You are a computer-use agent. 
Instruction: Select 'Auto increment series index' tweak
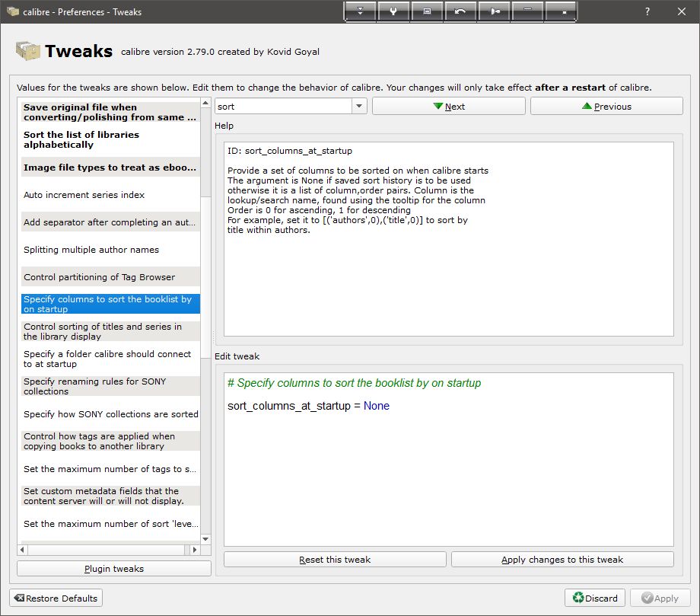click(110, 195)
